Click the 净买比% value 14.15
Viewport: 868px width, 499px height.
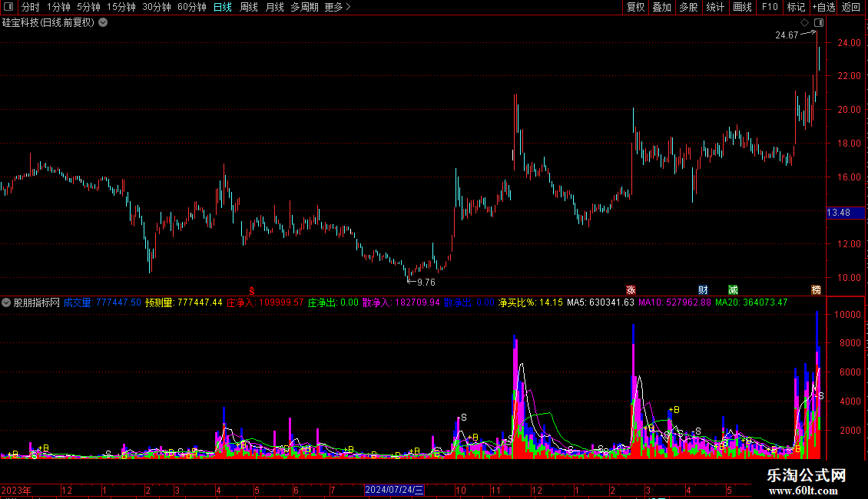[551, 302]
